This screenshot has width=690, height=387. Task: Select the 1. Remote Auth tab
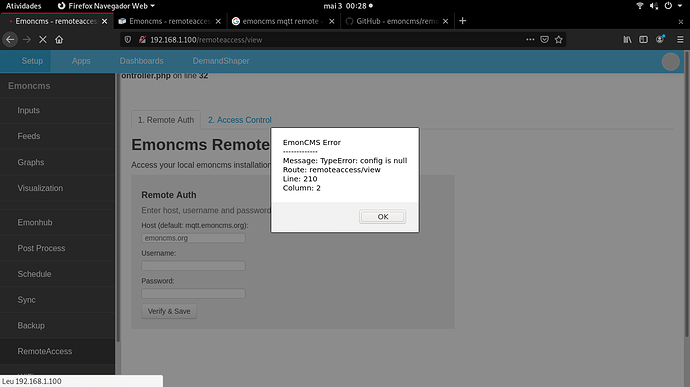(166, 120)
